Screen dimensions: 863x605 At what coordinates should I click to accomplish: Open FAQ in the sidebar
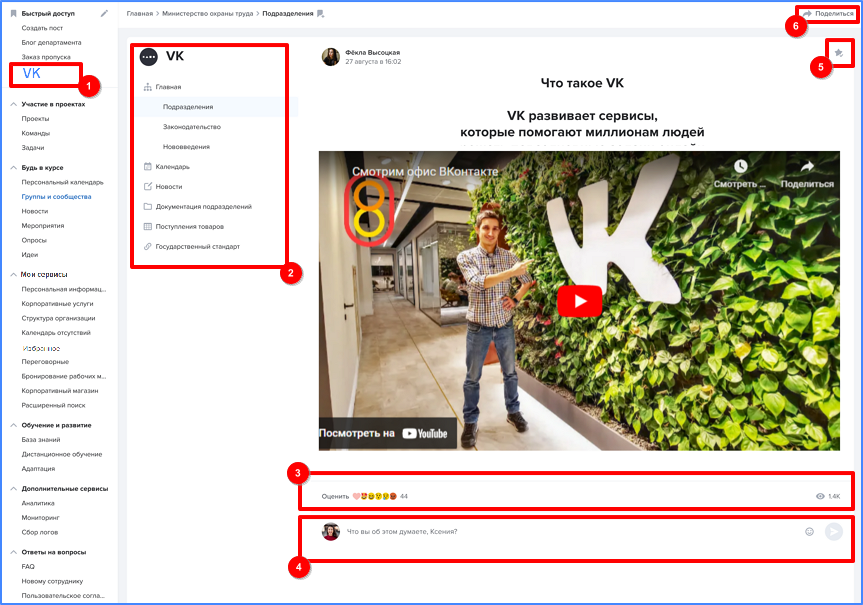pos(28,566)
